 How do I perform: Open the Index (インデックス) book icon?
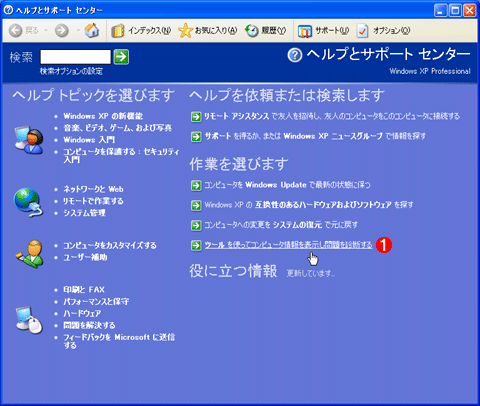(118, 31)
